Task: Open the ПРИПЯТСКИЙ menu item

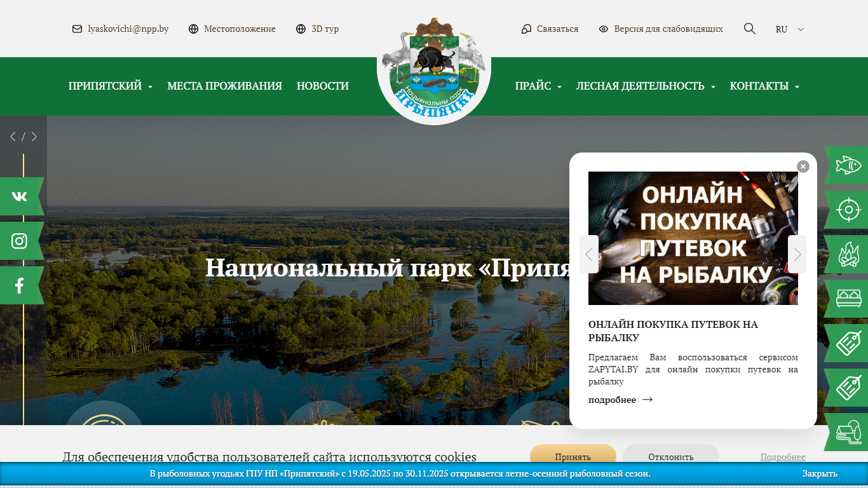Action: pyautogui.click(x=105, y=86)
